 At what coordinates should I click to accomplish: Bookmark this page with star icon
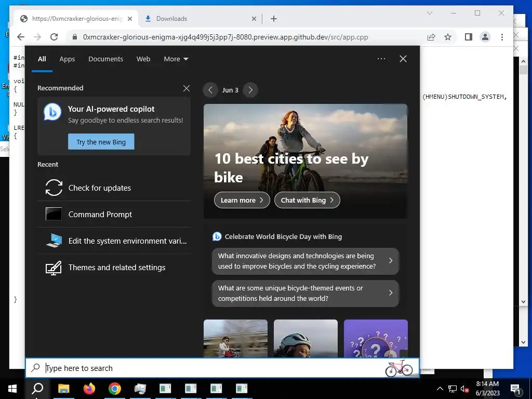pos(448,37)
